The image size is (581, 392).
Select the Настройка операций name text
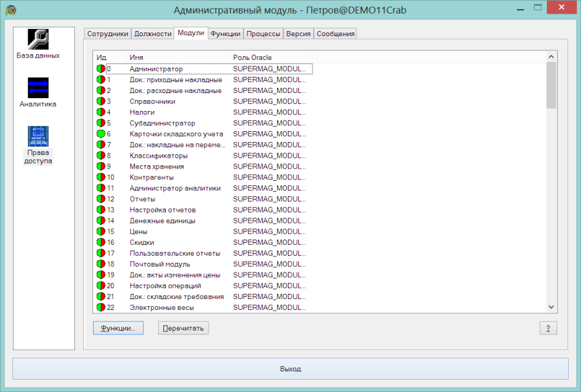click(165, 285)
